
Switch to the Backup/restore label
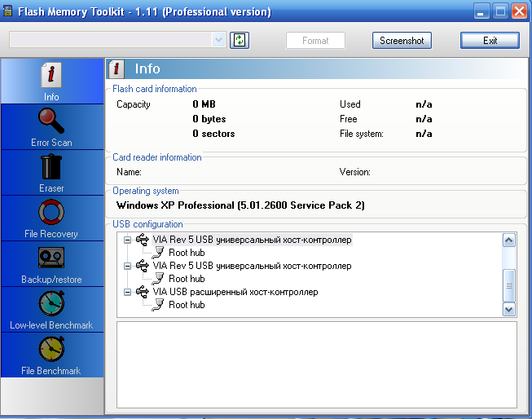[51, 280]
